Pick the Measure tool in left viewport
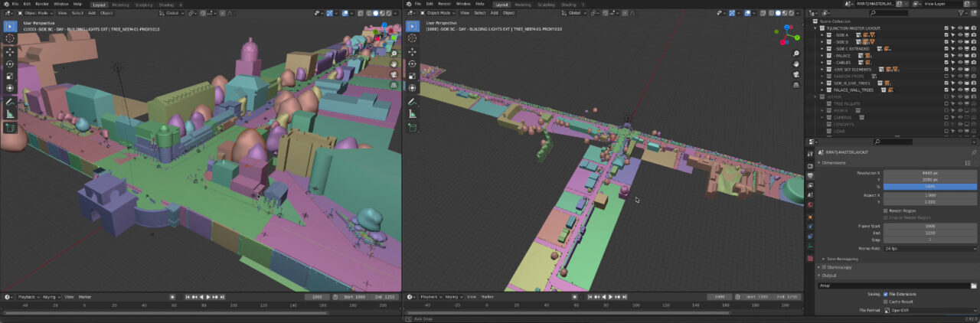This screenshot has height=323, width=980. pos(10,114)
